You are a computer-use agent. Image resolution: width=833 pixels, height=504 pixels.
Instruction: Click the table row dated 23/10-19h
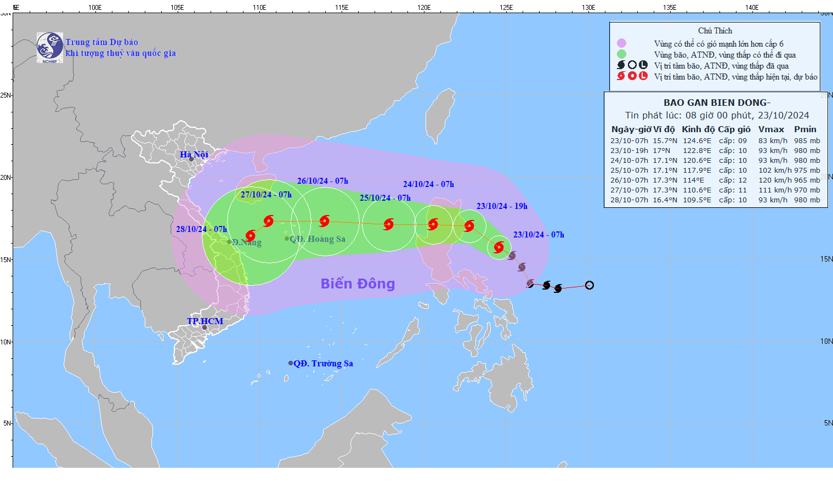(x=715, y=151)
